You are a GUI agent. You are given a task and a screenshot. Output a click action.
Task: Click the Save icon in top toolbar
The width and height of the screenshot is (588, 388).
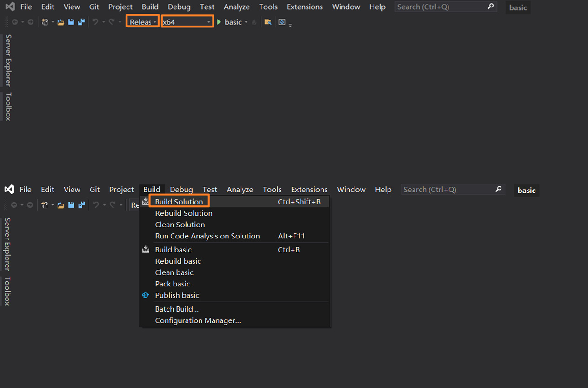[x=71, y=22]
